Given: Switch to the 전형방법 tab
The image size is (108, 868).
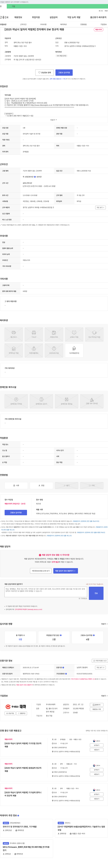Looking at the screenshot, I should pos(83,24).
